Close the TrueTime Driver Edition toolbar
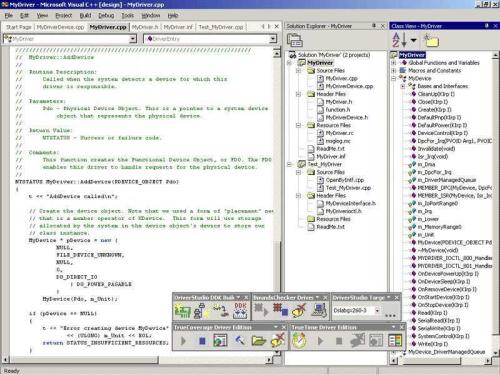 [401, 327]
